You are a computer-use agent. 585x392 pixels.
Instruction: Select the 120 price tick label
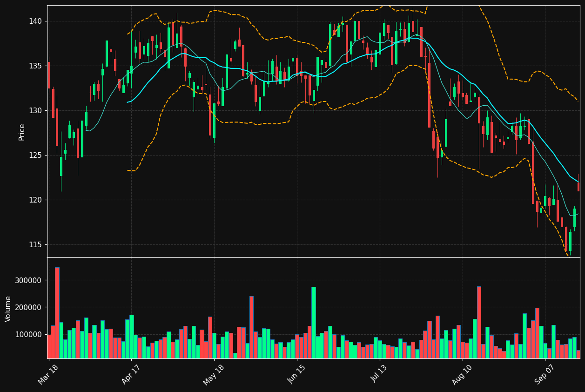(35, 200)
